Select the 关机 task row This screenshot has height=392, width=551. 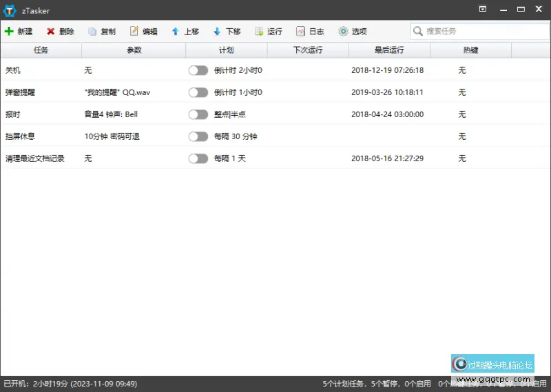pos(275,70)
